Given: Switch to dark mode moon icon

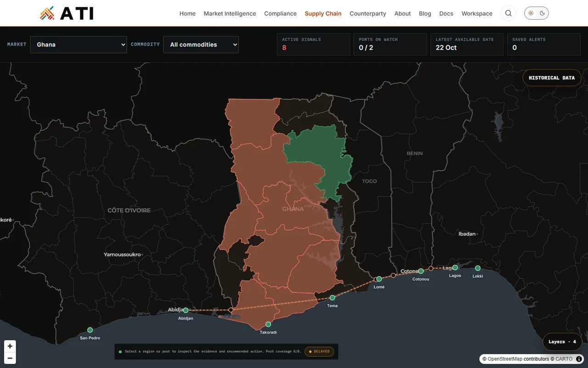Looking at the screenshot, I should 543,13.
